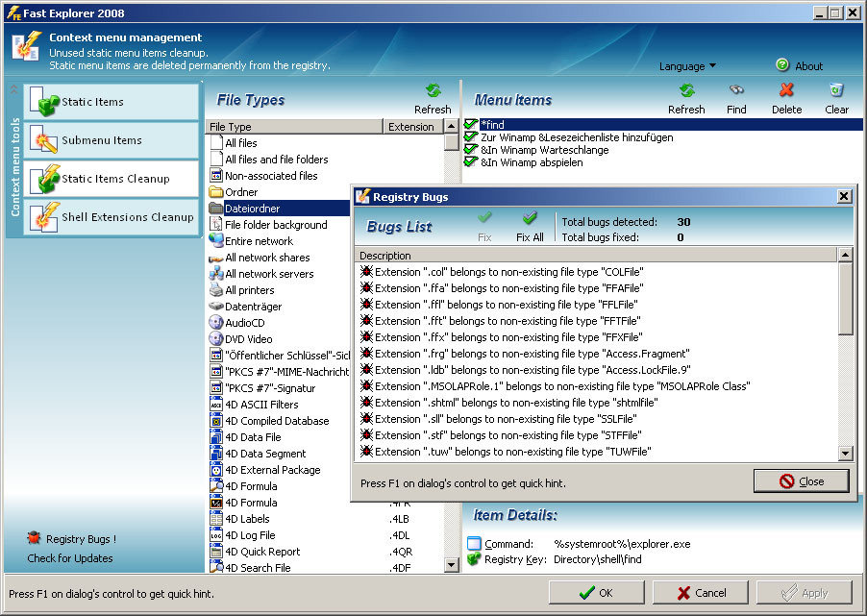Screen dimensions: 867x616
Task: Open the Language dropdown menu
Action: pyautogui.click(x=687, y=66)
